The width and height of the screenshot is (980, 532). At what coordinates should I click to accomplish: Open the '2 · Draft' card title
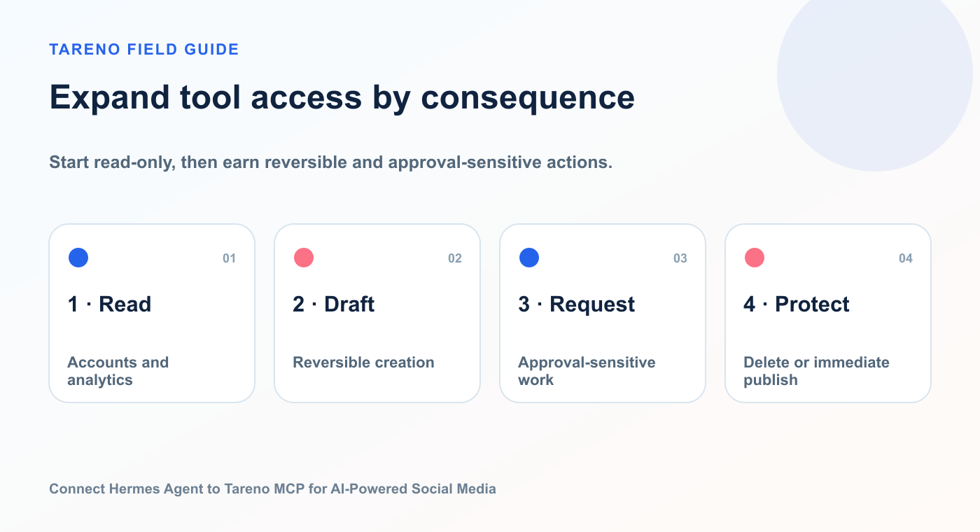pyautogui.click(x=334, y=304)
